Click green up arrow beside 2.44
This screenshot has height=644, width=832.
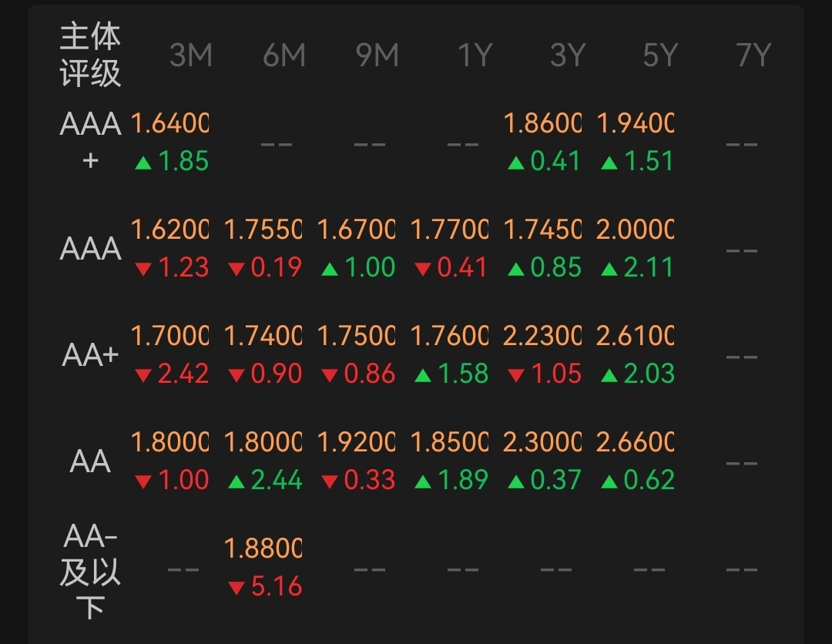point(237,482)
